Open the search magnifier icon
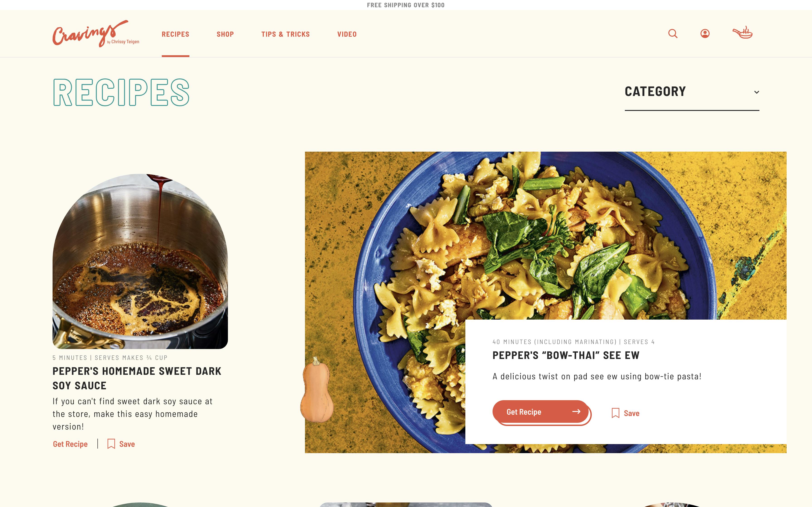812x507 pixels. click(x=673, y=33)
